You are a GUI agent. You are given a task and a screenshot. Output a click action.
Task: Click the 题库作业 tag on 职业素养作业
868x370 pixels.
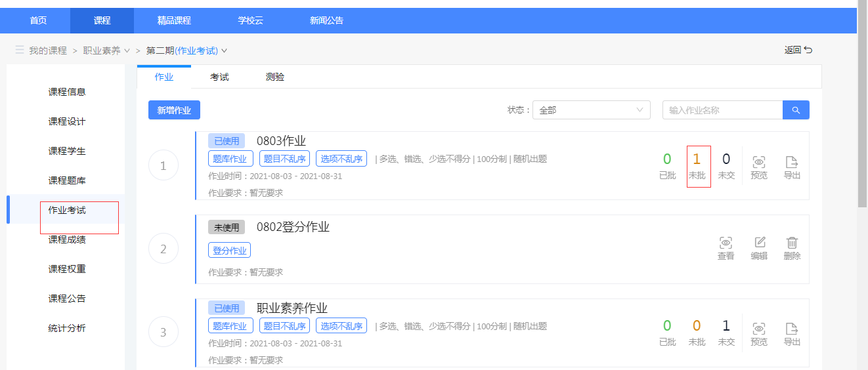[230, 326]
